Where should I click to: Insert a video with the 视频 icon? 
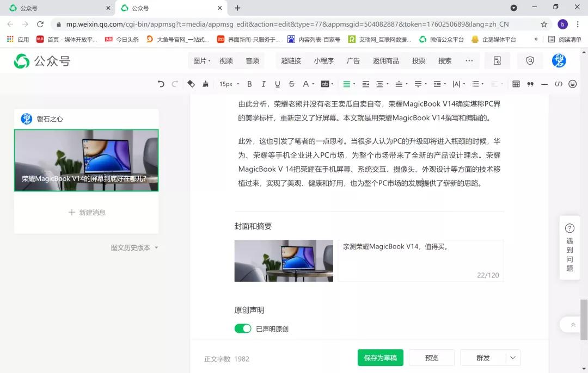pyautogui.click(x=226, y=60)
